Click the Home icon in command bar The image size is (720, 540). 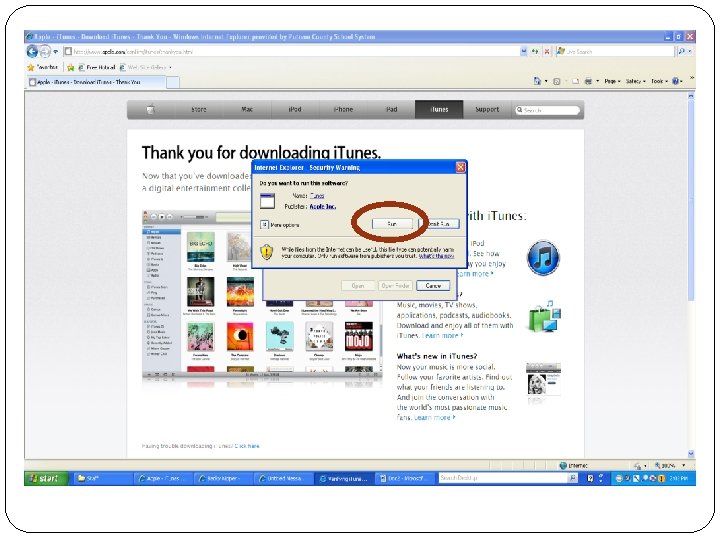[537, 81]
